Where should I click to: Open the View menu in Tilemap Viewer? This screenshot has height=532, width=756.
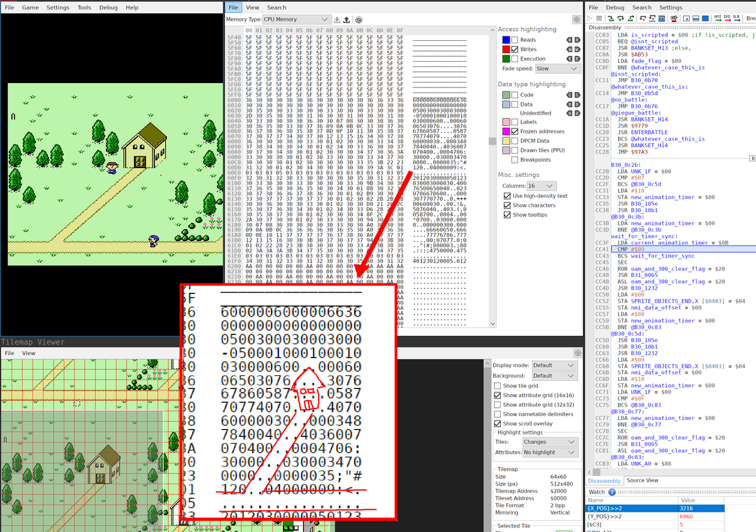[x=29, y=353]
